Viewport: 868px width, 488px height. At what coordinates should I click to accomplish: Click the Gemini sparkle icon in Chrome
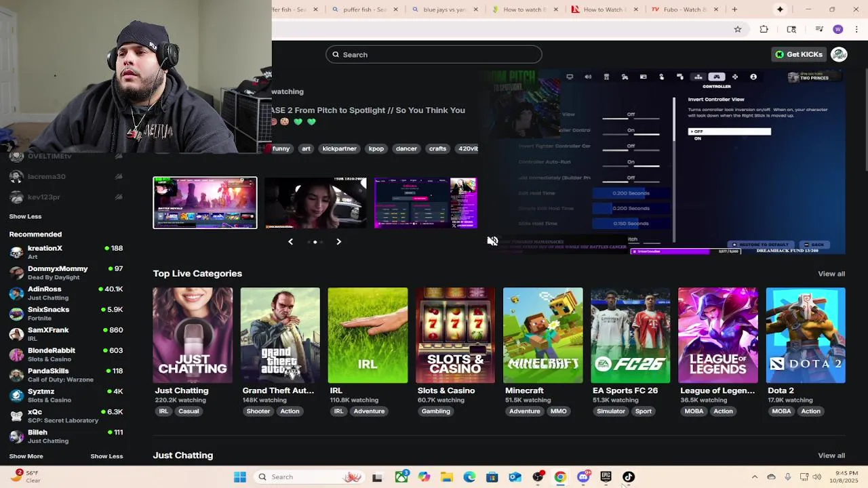(x=780, y=9)
